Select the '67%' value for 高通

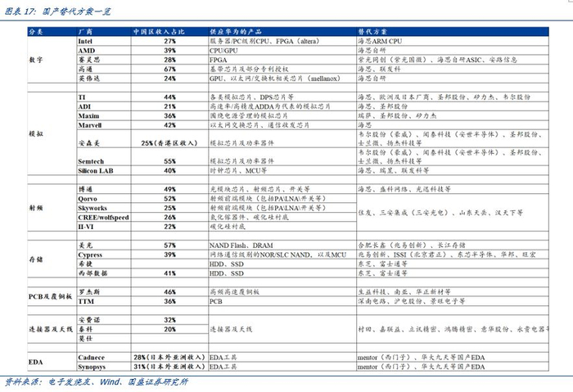click(x=170, y=69)
